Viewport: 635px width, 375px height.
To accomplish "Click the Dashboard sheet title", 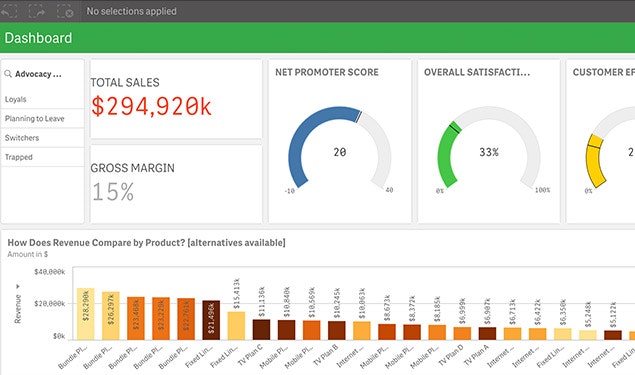I will (x=38, y=38).
